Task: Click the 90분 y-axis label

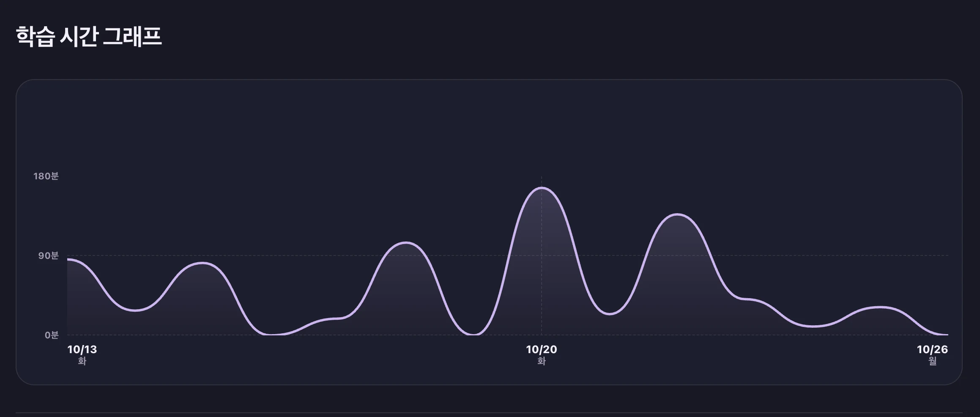Action: [x=49, y=256]
